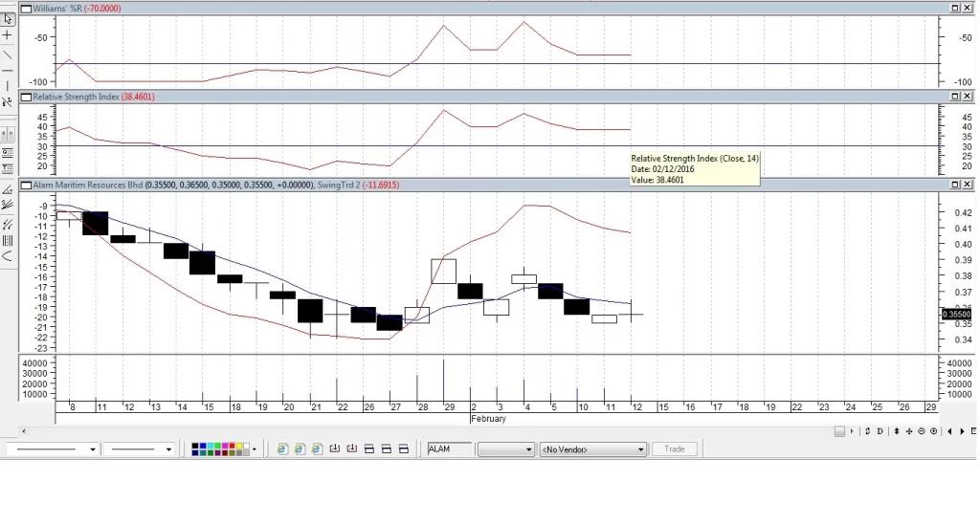
Task: Pick the green color swatch
Action: (217, 446)
